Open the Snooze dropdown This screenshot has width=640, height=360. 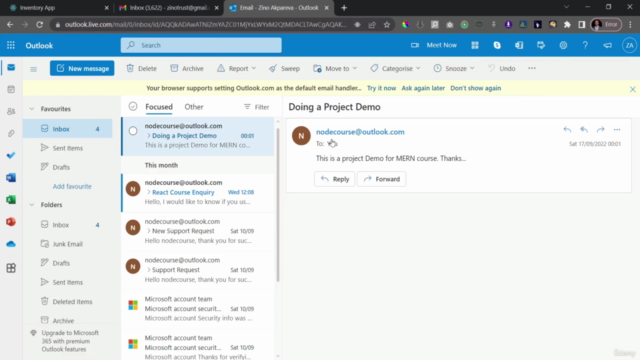pyautogui.click(x=454, y=68)
